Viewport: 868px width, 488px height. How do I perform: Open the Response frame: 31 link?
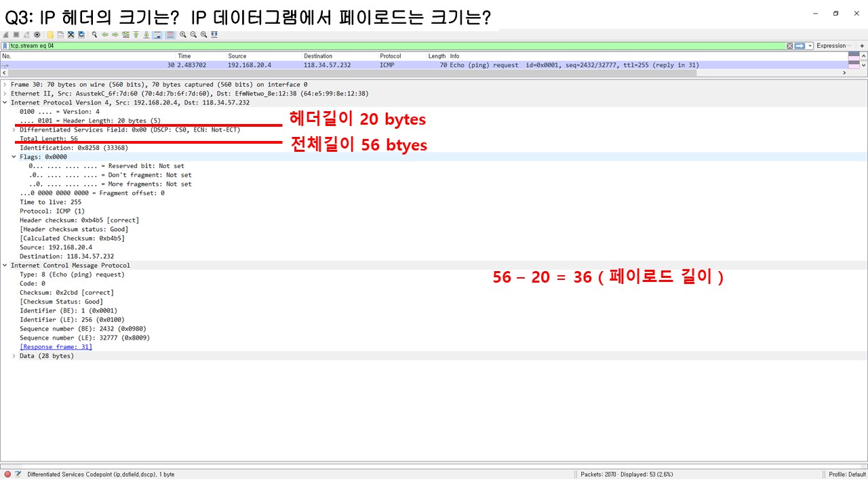pyautogui.click(x=56, y=346)
